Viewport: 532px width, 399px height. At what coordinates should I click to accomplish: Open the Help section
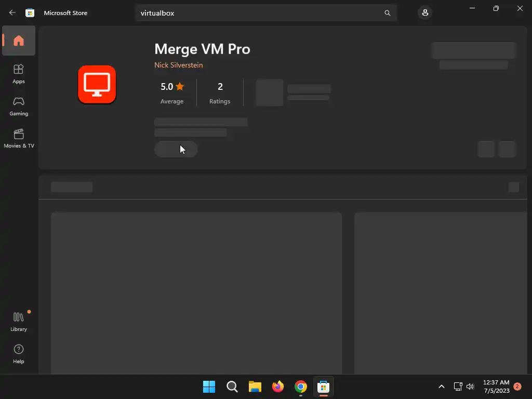click(x=19, y=354)
